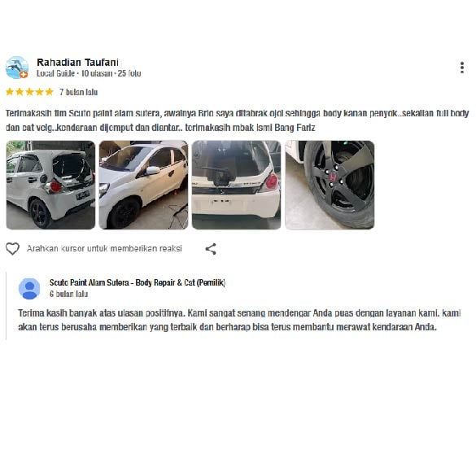Viewport: 476px width, 476px height.
Task: Click the orange Local Guide badge
Action: pyautogui.click(x=24, y=74)
